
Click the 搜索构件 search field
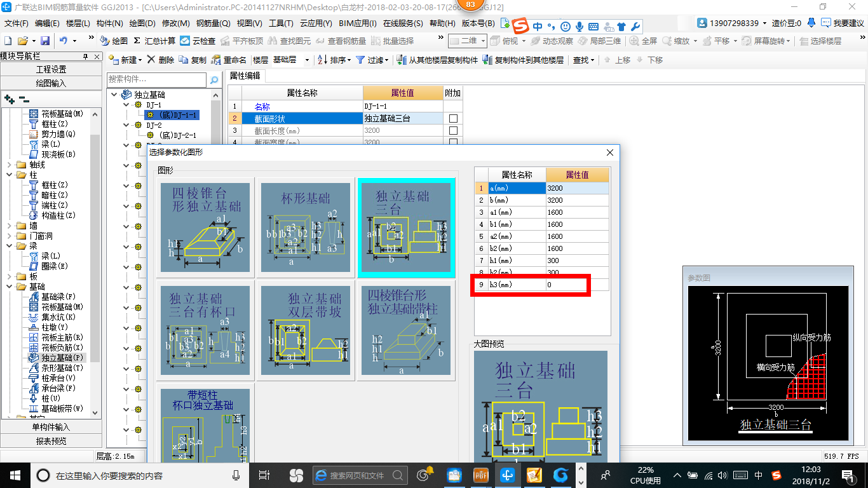(x=156, y=80)
